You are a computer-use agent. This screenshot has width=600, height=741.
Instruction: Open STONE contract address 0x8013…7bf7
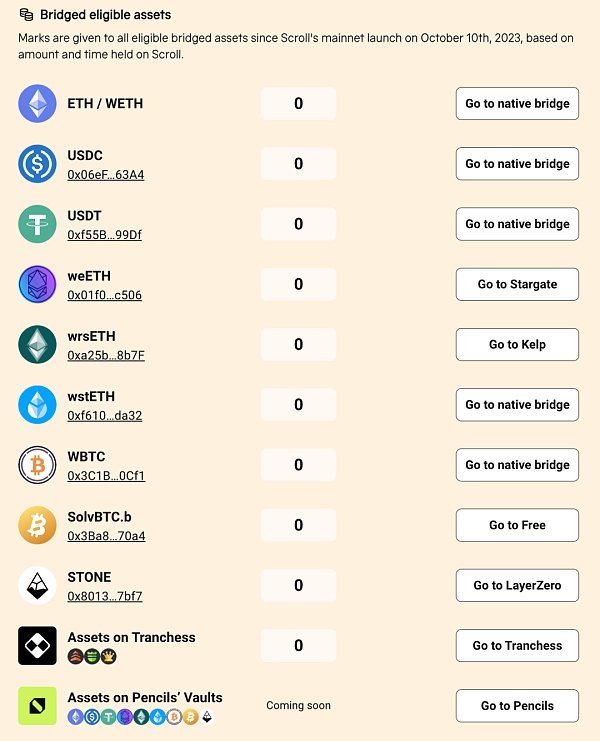(105, 596)
